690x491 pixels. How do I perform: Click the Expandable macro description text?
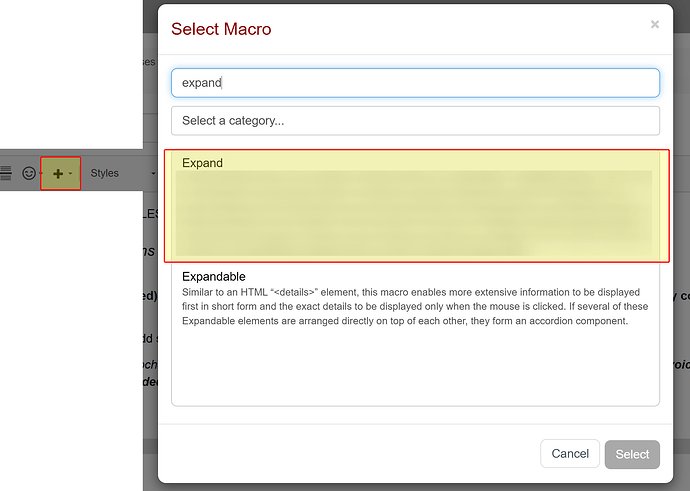(415, 306)
